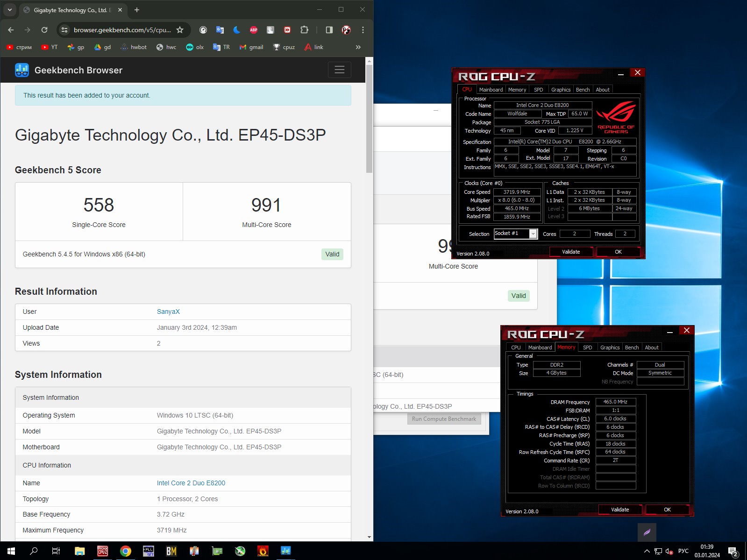Open Intel Core 2 Duo E8200 link
The height and width of the screenshot is (560, 747).
tap(191, 483)
